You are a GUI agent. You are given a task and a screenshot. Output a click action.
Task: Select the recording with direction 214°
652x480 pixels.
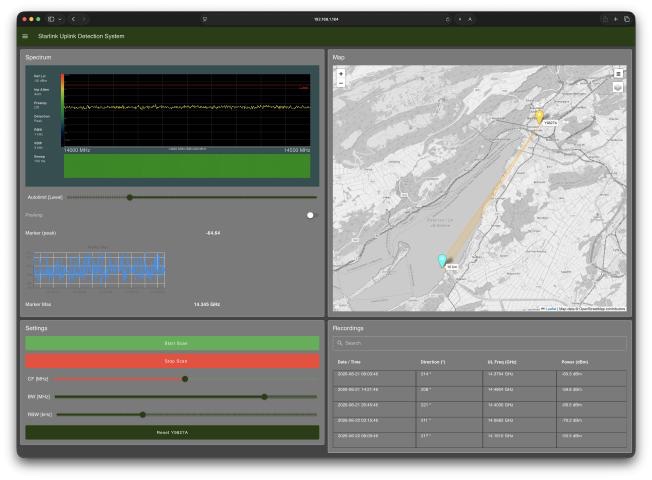pyautogui.click(x=479, y=378)
